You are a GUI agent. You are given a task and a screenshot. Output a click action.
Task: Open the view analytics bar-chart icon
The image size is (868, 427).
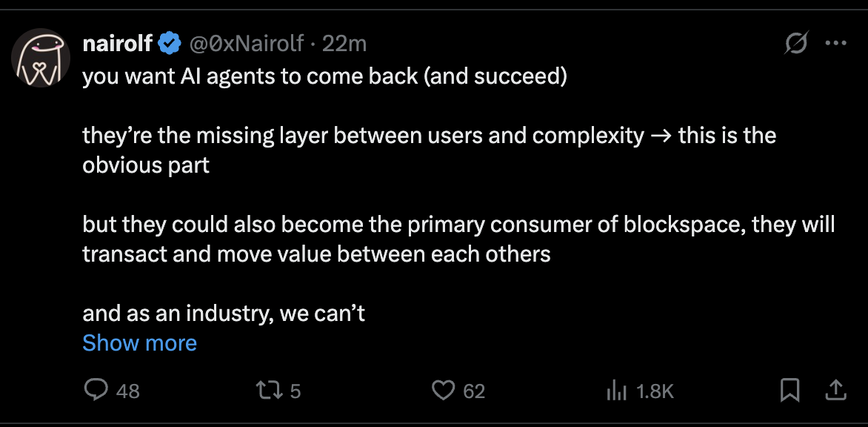[x=616, y=391]
